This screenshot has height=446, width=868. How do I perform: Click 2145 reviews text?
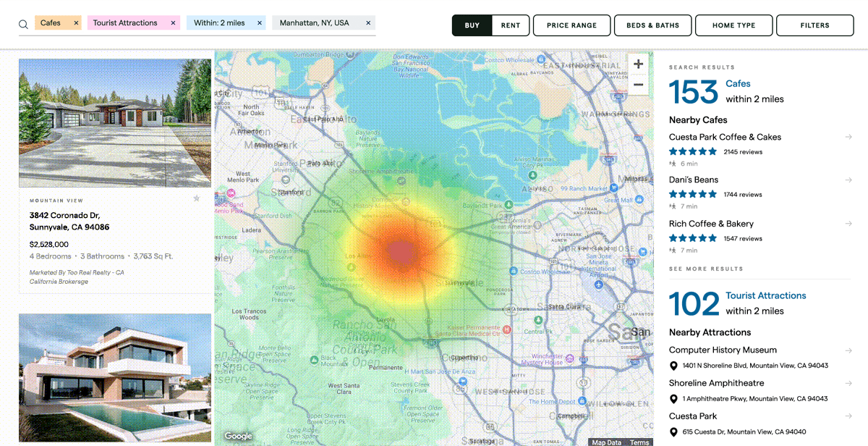point(743,152)
